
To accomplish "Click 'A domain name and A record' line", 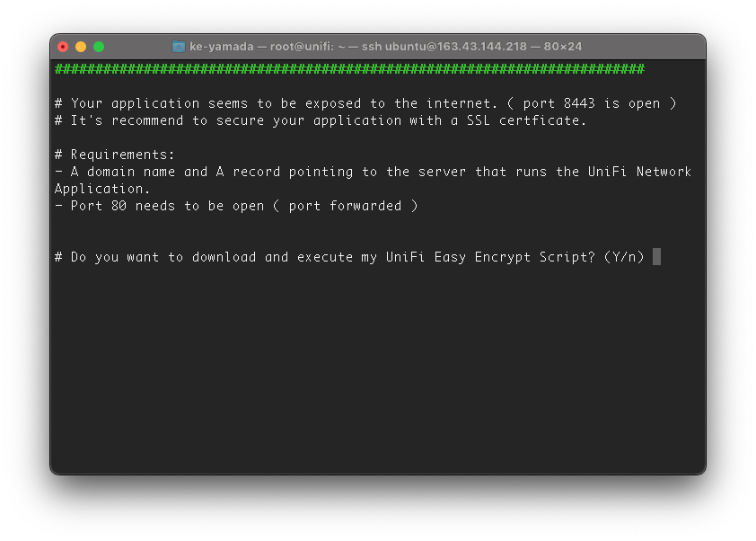I will (373, 172).
